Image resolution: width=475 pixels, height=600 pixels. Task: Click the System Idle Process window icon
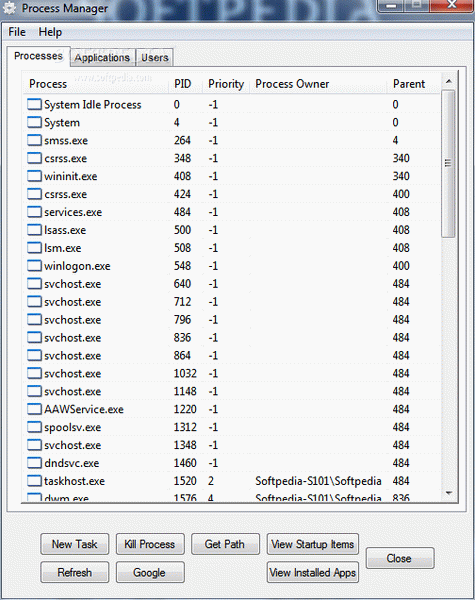coord(34,104)
